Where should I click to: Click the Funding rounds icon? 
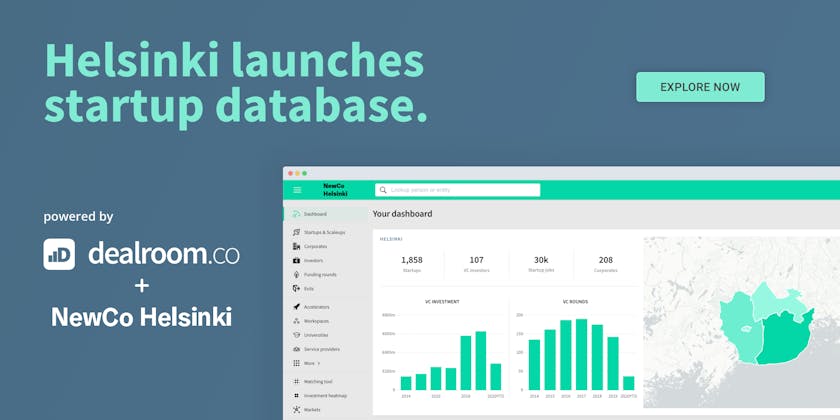tap(296, 274)
